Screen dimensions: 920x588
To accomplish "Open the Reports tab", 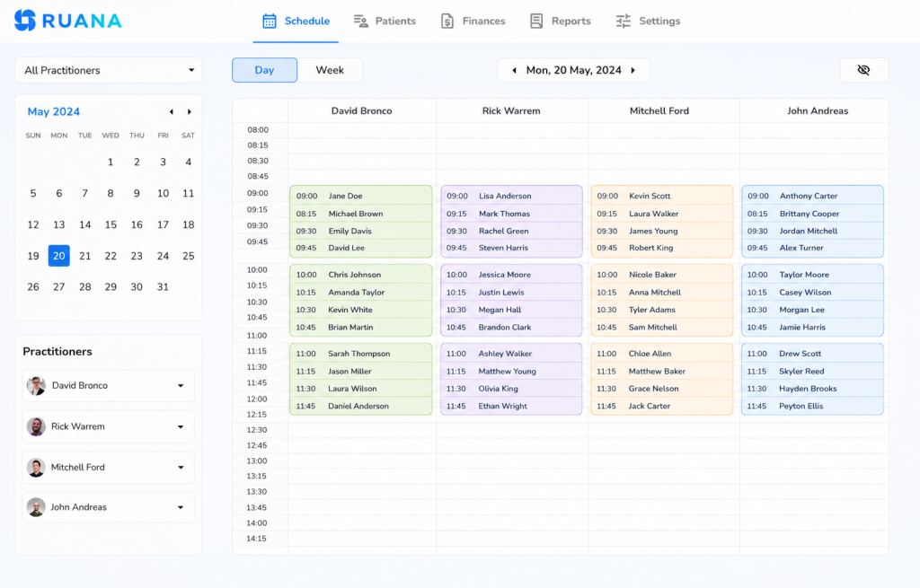I will coord(561,22).
